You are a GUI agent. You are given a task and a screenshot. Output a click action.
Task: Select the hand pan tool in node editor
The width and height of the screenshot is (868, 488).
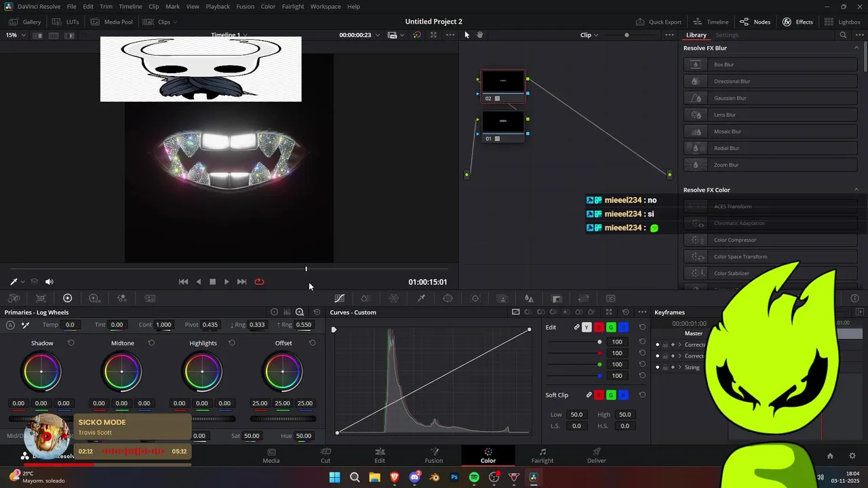click(x=480, y=35)
